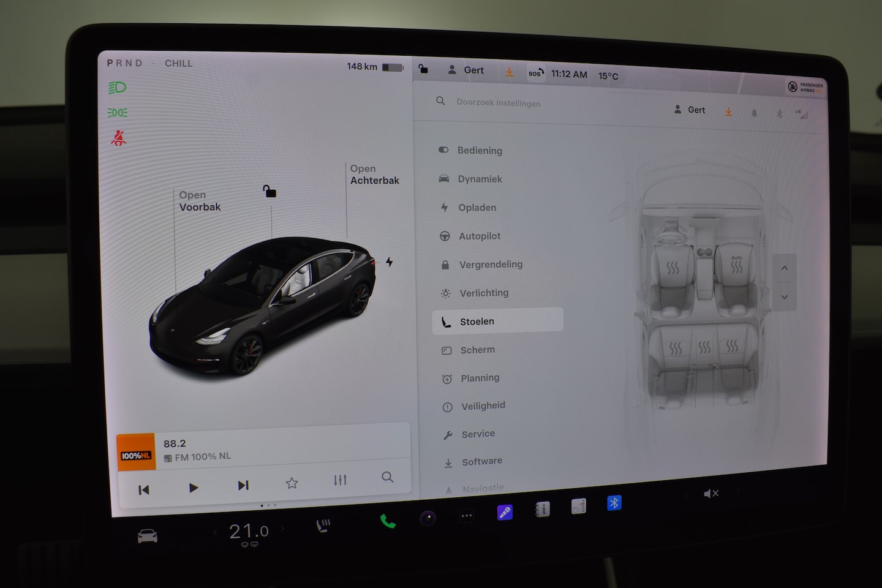
Task: Toggle rear center seat heater
Action: [x=704, y=347]
